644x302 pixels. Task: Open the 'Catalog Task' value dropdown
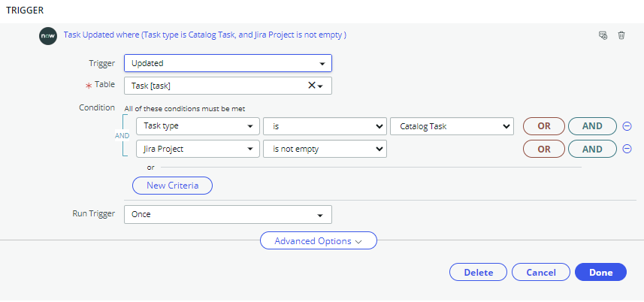(x=452, y=126)
